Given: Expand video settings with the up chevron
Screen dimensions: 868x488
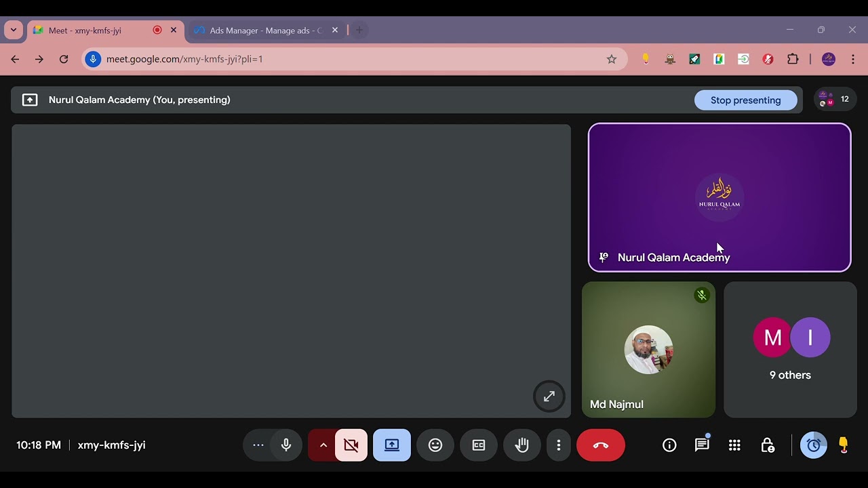Looking at the screenshot, I should 323,445.
